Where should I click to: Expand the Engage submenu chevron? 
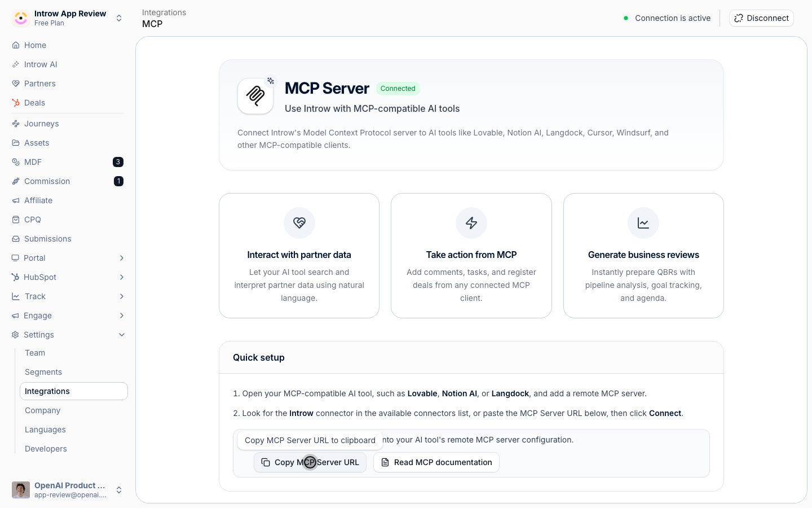coord(122,316)
